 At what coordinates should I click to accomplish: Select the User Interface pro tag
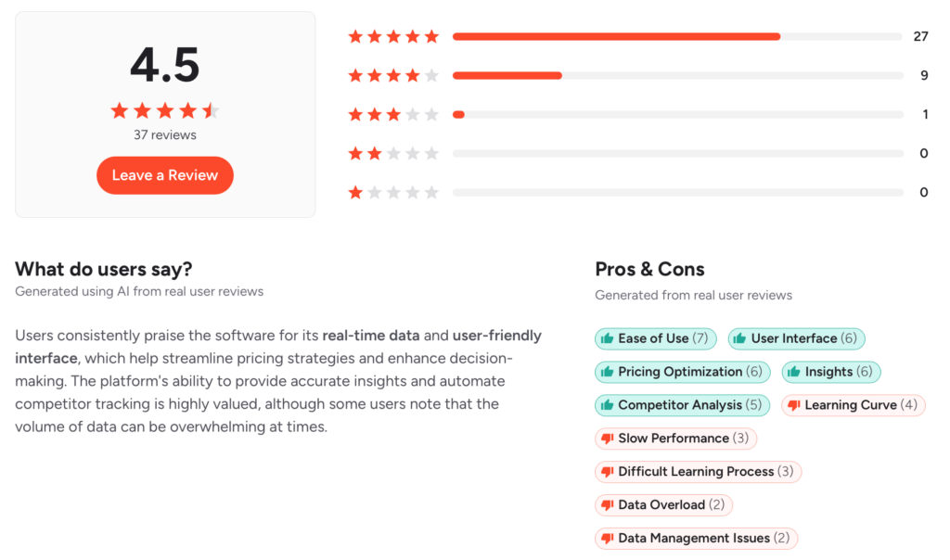tap(796, 338)
